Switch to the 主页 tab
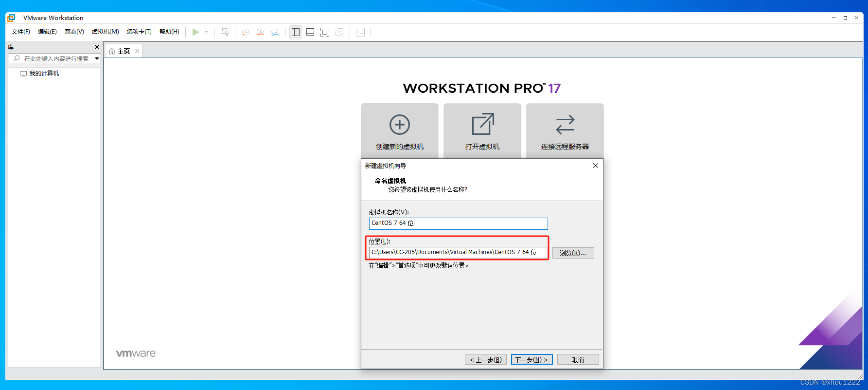This screenshot has height=390, width=868. (124, 51)
